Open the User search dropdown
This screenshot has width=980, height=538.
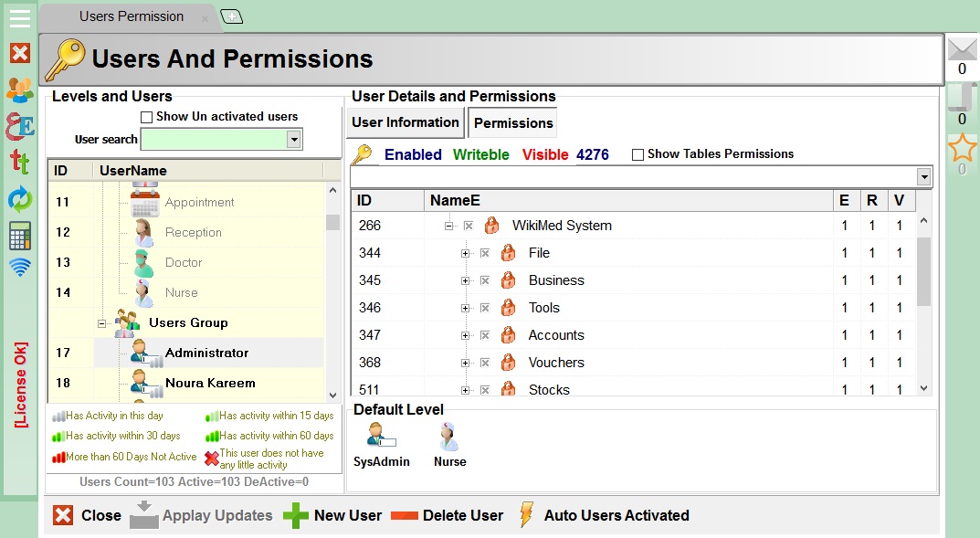pyautogui.click(x=294, y=140)
